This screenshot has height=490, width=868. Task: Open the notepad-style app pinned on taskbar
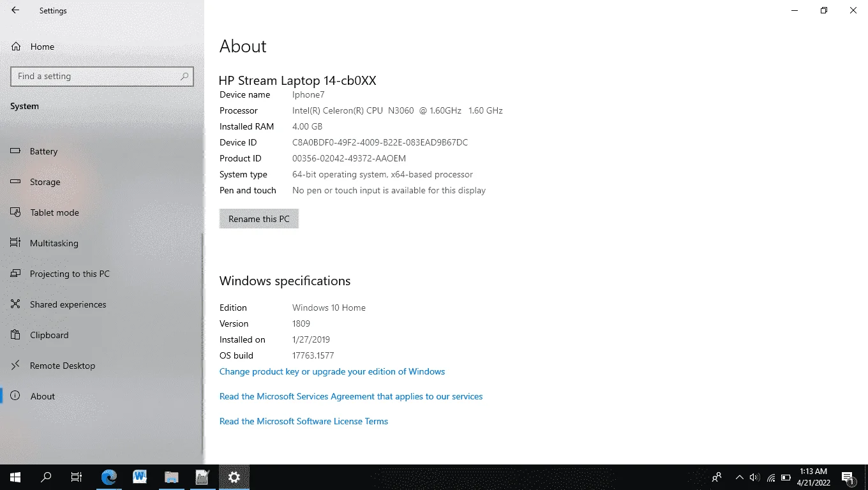(202, 477)
